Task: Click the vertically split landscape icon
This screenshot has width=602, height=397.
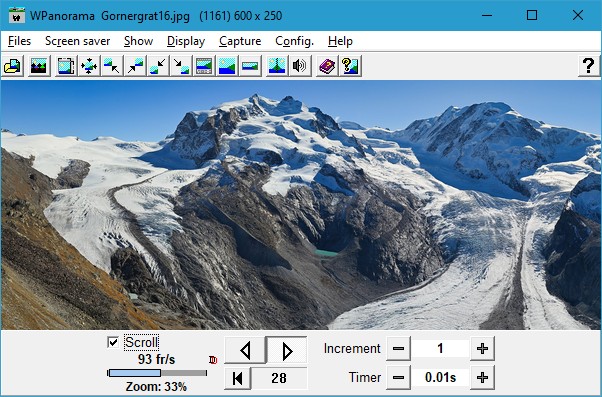Action: tap(277, 66)
